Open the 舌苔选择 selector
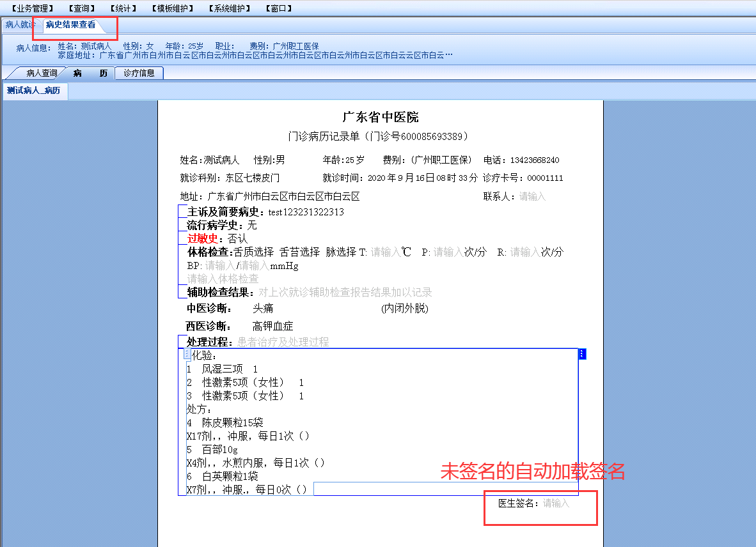Screen dimensions: 756x547 pos(299,252)
